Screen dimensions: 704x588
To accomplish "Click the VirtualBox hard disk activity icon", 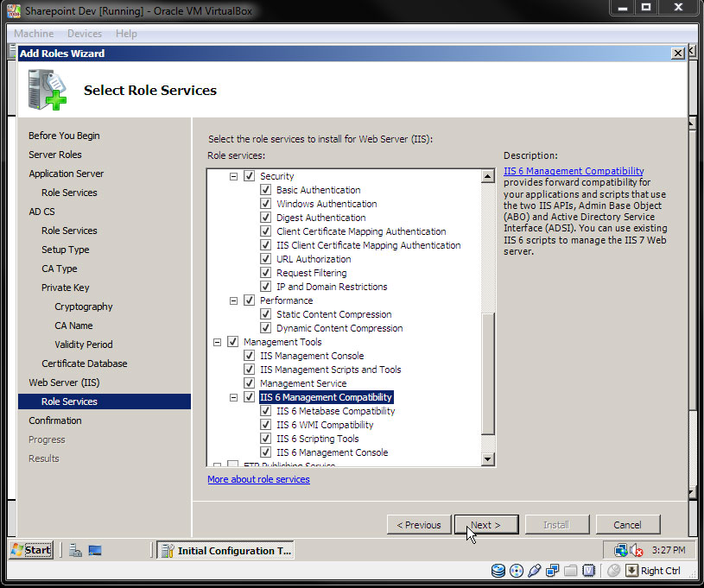I will (498, 571).
